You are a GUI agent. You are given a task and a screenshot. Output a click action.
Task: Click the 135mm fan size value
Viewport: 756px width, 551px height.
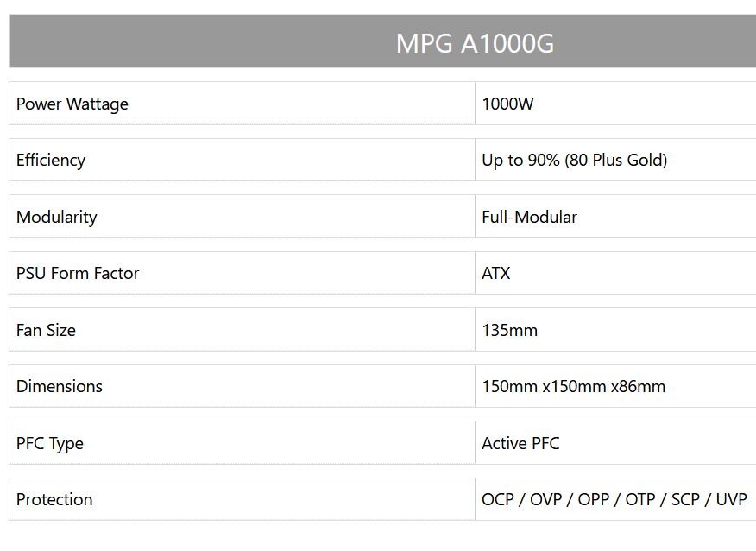tap(510, 330)
